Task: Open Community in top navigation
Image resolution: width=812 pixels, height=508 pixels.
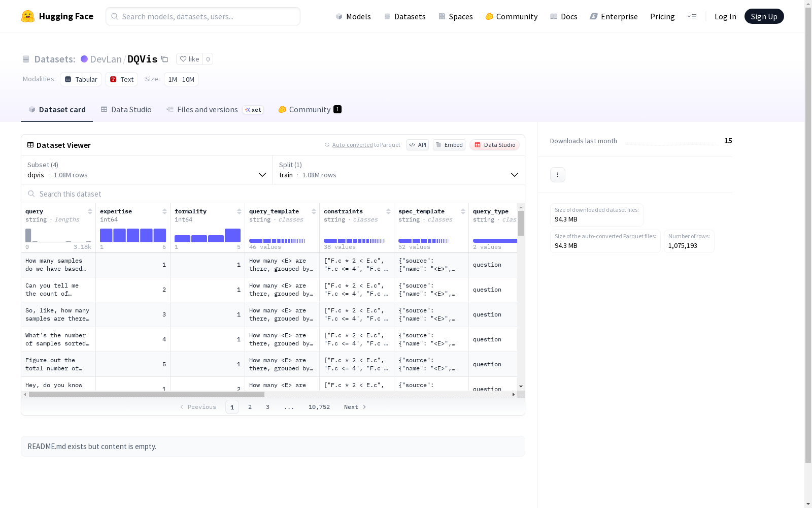Action: [512, 16]
